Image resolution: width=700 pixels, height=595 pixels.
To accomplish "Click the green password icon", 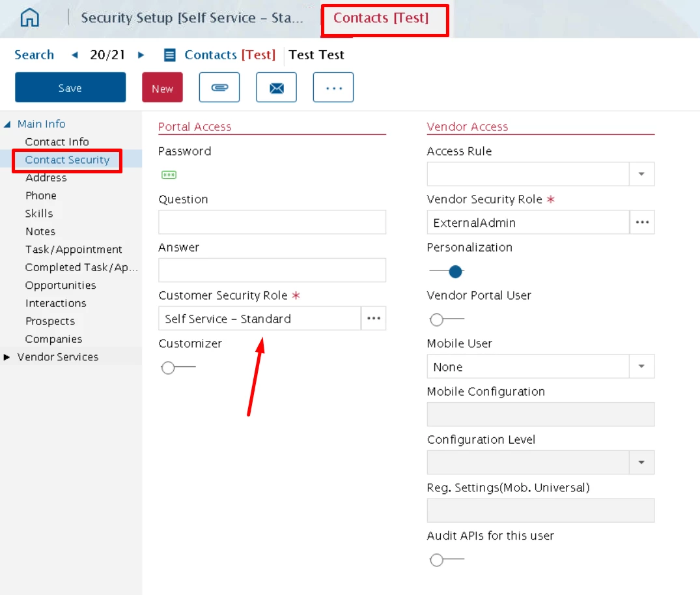I will [x=169, y=175].
